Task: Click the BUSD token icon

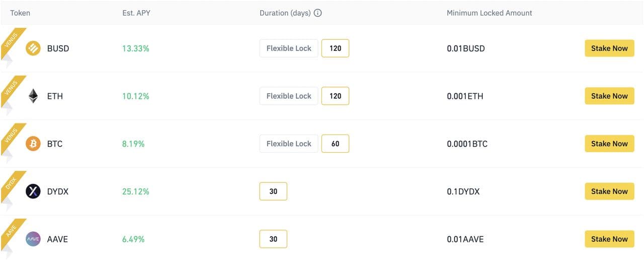Action: coord(33,48)
